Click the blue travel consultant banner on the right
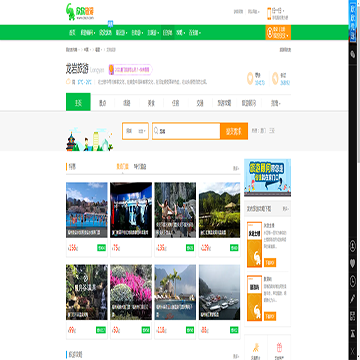Screen dimensions: 360x360 pyautogui.click(x=267, y=178)
